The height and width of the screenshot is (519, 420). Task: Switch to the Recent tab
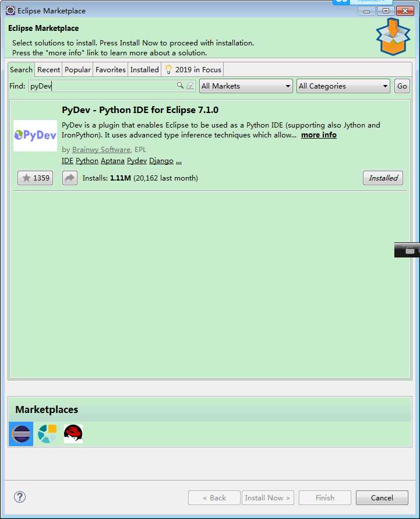click(x=49, y=70)
